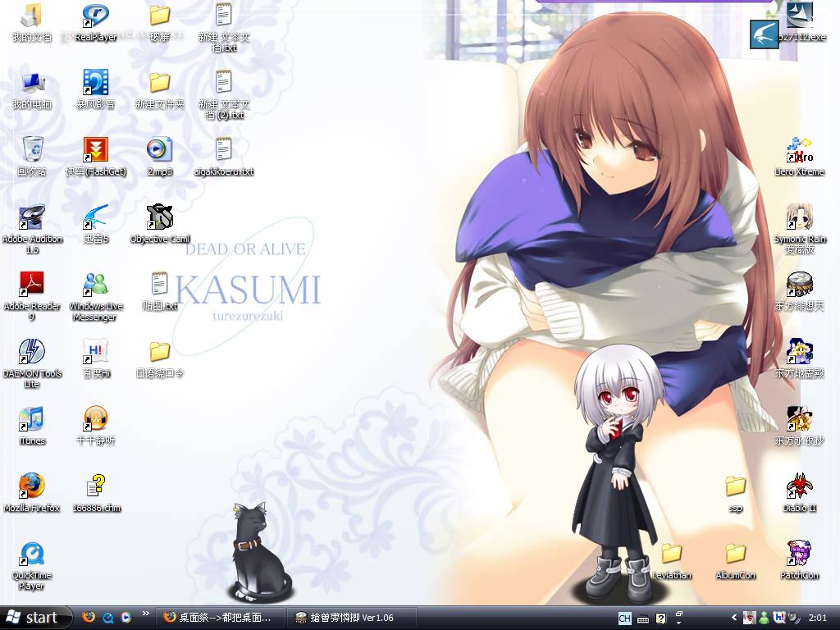Select the 2.mp3 file icon
The width and height of the screenshot is (840, 630).
[x=160, y=157]
